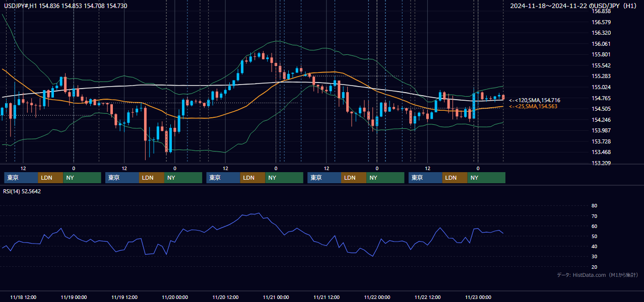Select the RSI(14) 52.5642 indicator label

pyautogui.click(x=22, y=191)
